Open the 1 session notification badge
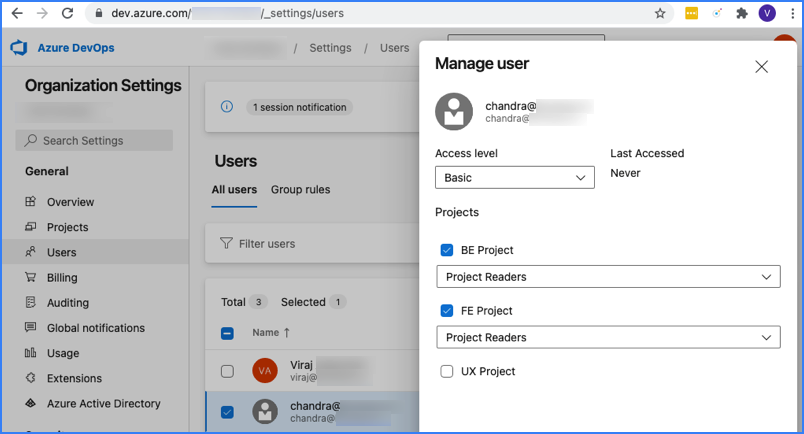Viewport: 804px width, 434px height. [x=299, y=107]
